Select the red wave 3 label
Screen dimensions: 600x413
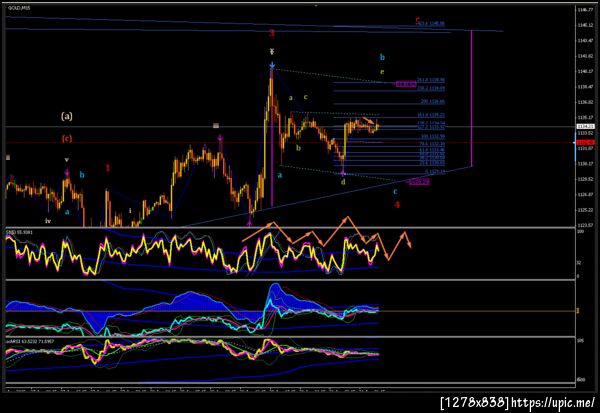[272, 33]
